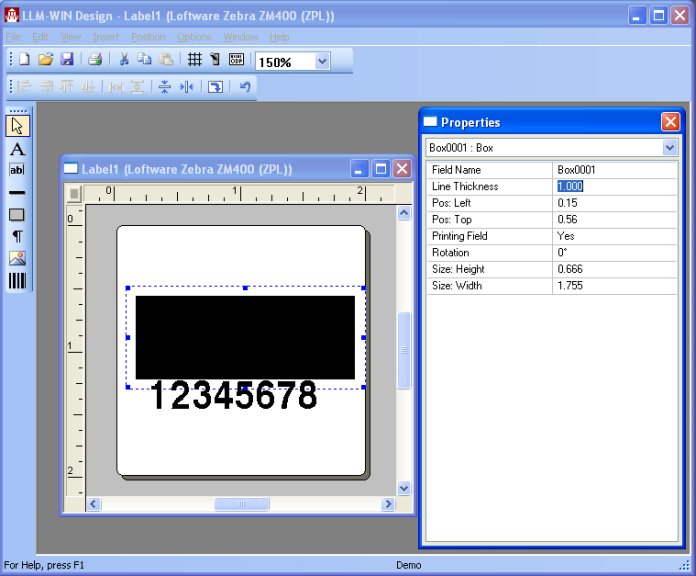Image resolution: width=696 pixels, height=576 pixels.
Task: Select the image insertion tool
Action: [17, 258]
